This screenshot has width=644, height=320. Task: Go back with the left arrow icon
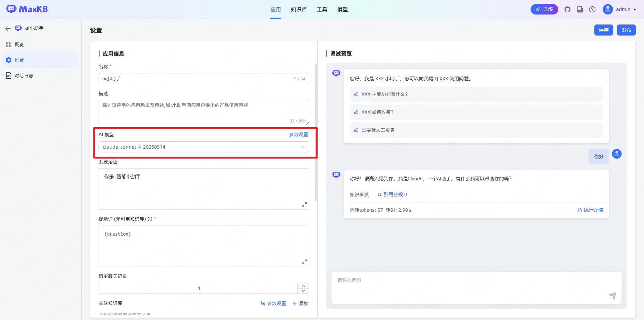[8, 28]
